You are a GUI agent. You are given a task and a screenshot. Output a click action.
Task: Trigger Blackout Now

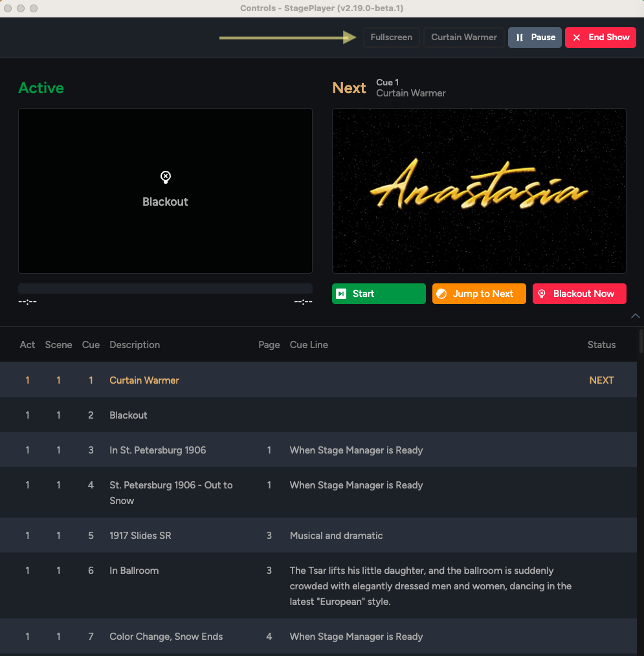pos(579,294)
